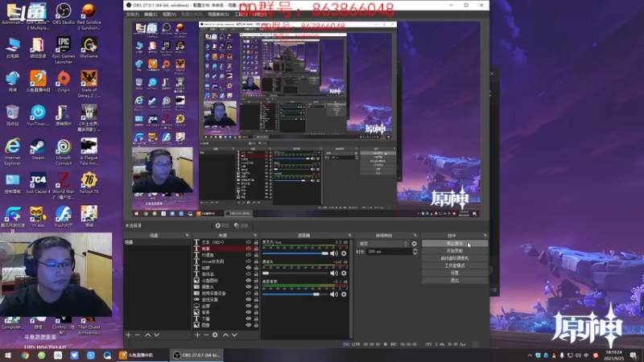Screen dimensions: 644x362
Task: Open OBS Studio desktop shortcut
Action: click(64, 14)
